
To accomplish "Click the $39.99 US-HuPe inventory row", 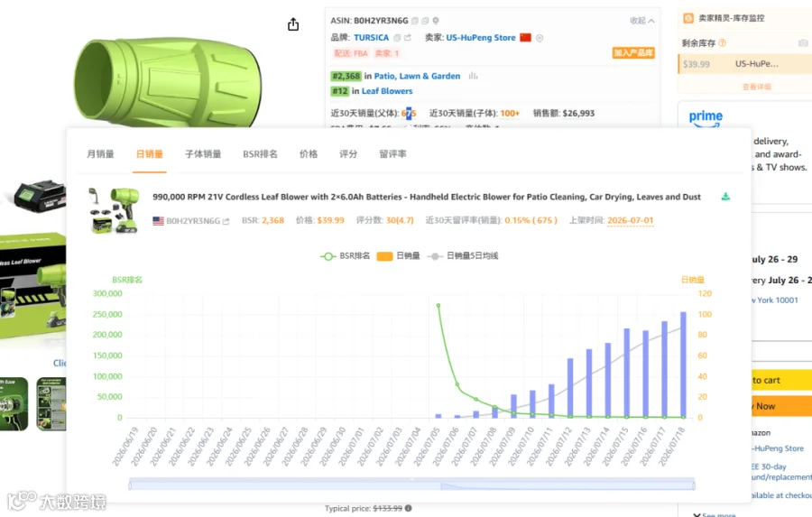I will pyautogui.click(x=744, y=64).
